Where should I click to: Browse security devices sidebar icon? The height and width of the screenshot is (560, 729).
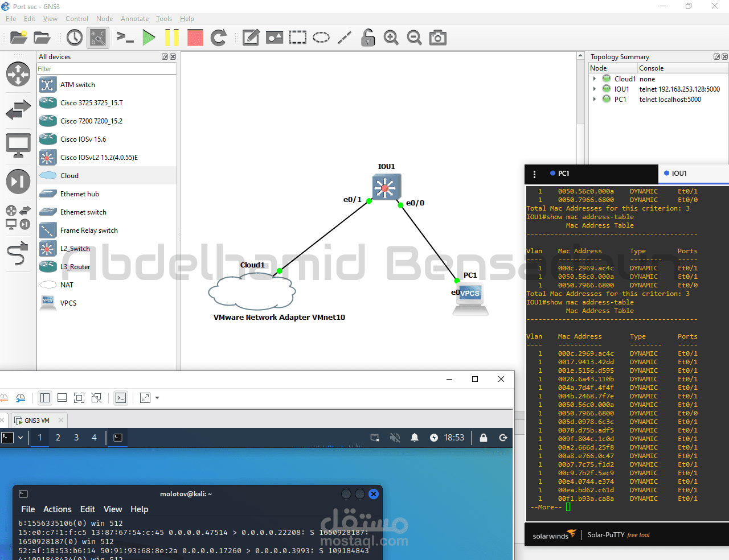(x=18, y=182)
